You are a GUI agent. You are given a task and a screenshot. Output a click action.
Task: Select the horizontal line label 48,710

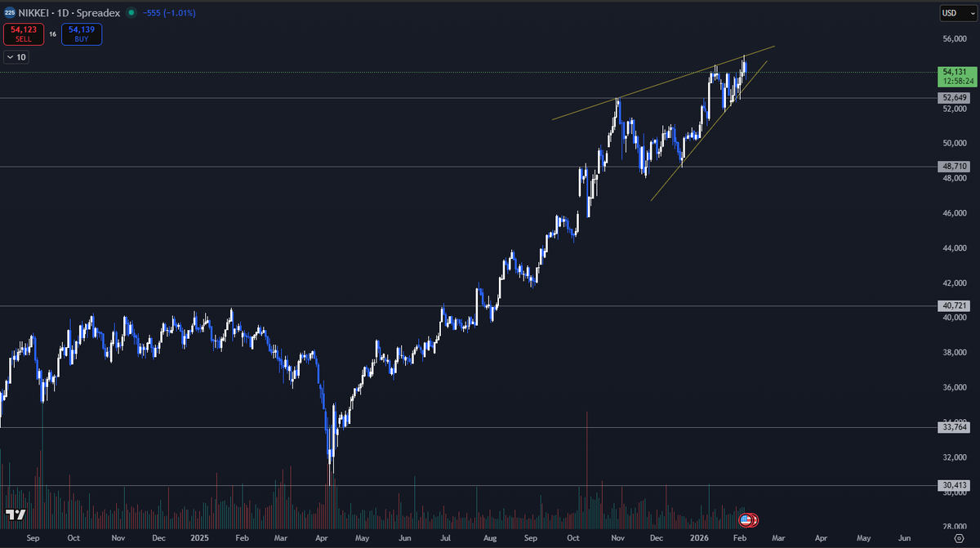click(x=955, y=166)
